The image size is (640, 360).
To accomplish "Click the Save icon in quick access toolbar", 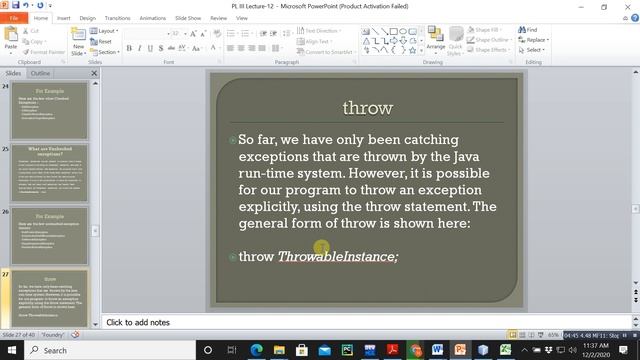I will (16, 5).
